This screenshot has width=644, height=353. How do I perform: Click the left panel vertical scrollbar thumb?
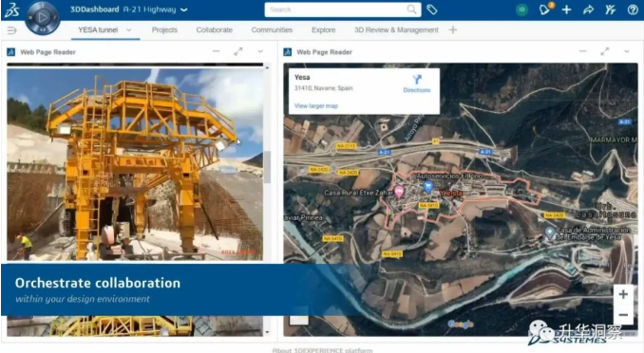267,167
